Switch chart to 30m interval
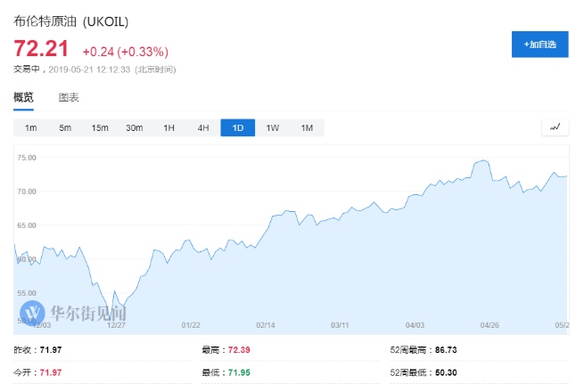Viewport: 584px width, 392px height. (x=134, y=128)
